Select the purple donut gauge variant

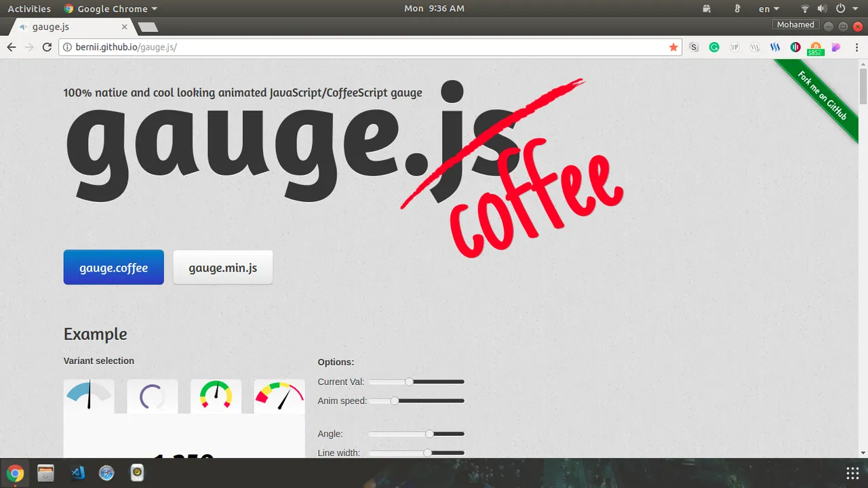[x=153, y=396]
